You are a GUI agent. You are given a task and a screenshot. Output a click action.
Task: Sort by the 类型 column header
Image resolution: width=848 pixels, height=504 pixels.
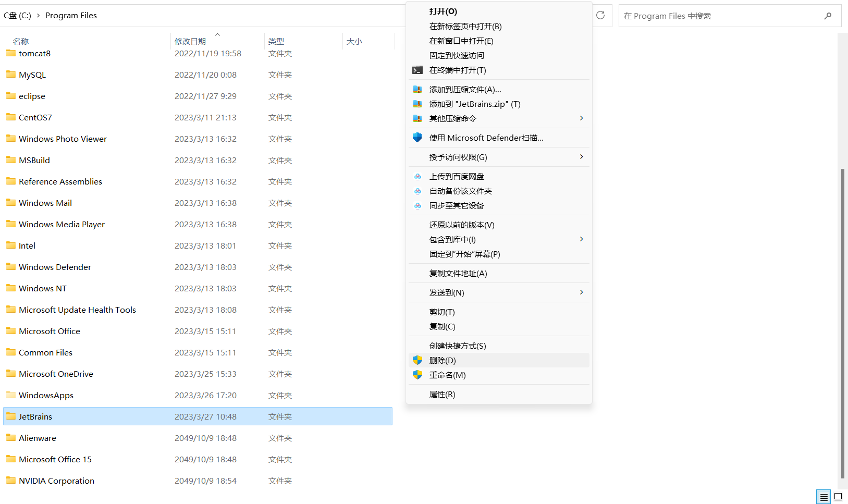tap(276, 41)
